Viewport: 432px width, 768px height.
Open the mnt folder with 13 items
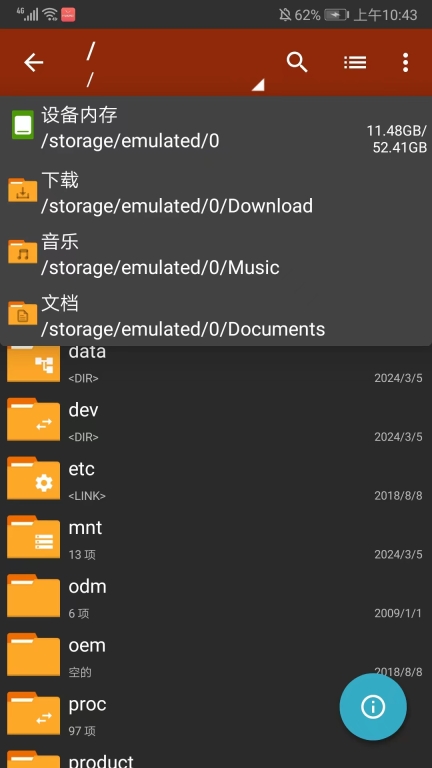(216, 539)
